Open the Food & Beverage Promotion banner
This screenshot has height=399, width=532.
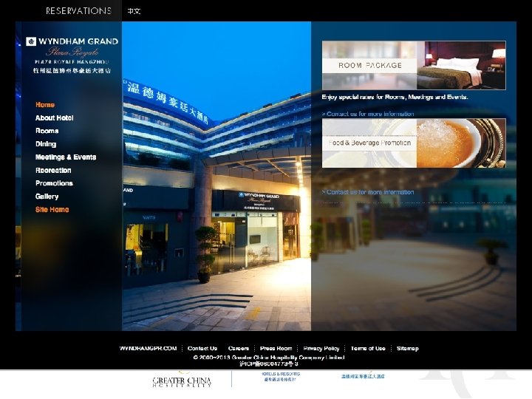click(x=414, y=143)
